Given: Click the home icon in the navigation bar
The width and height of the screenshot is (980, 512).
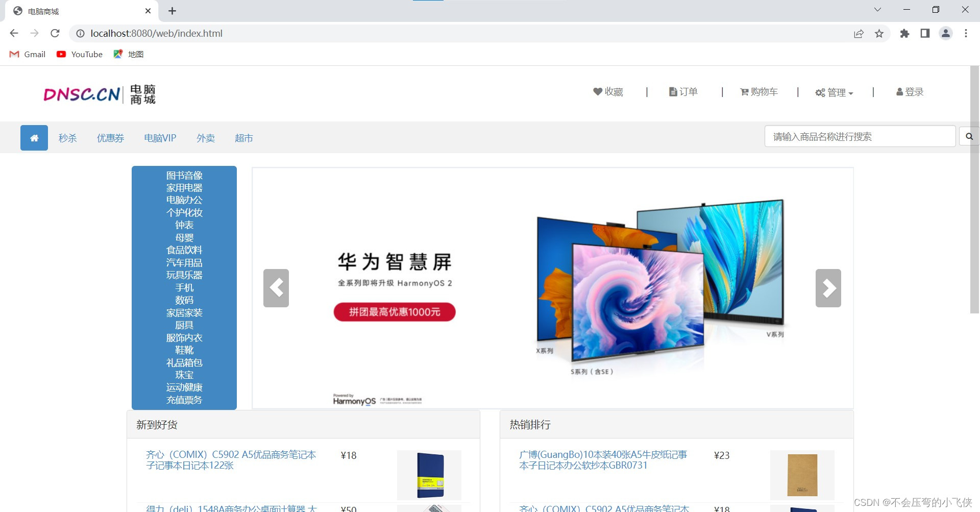Looking at the screenshot, I should [x=34, y=138].
